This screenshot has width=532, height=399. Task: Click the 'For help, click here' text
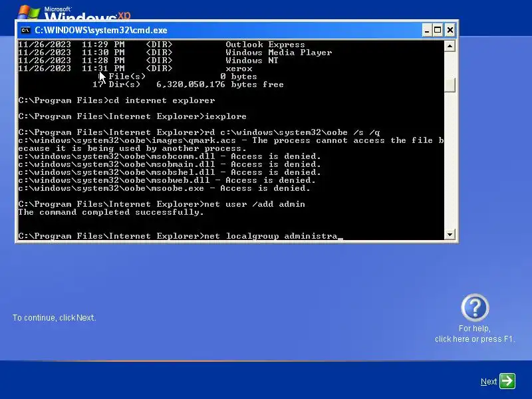click(x=475, y=334)
